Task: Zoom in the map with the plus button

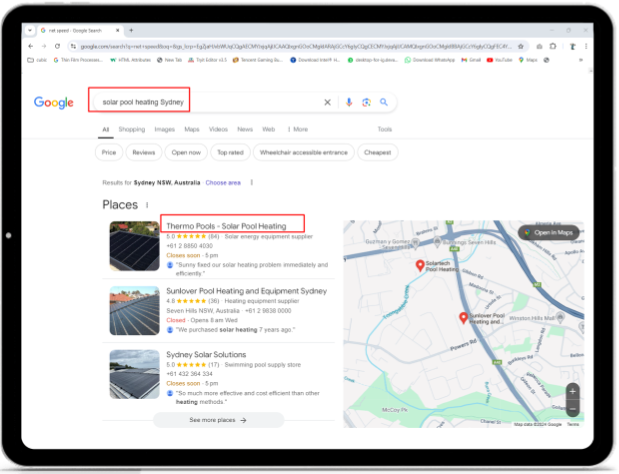Action: 573,392
